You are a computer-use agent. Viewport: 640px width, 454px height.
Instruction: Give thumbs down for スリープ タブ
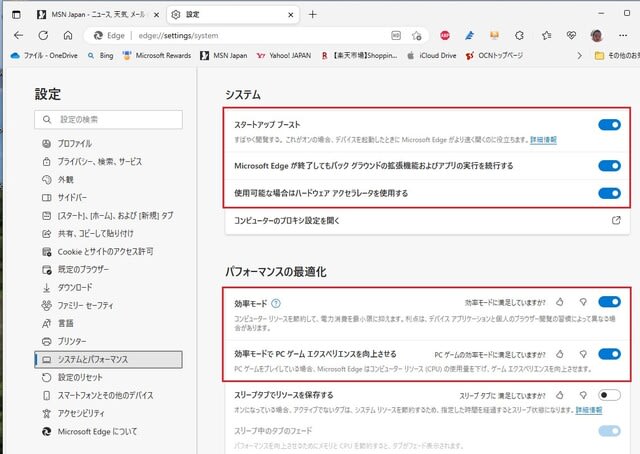(x=583, y=395)
